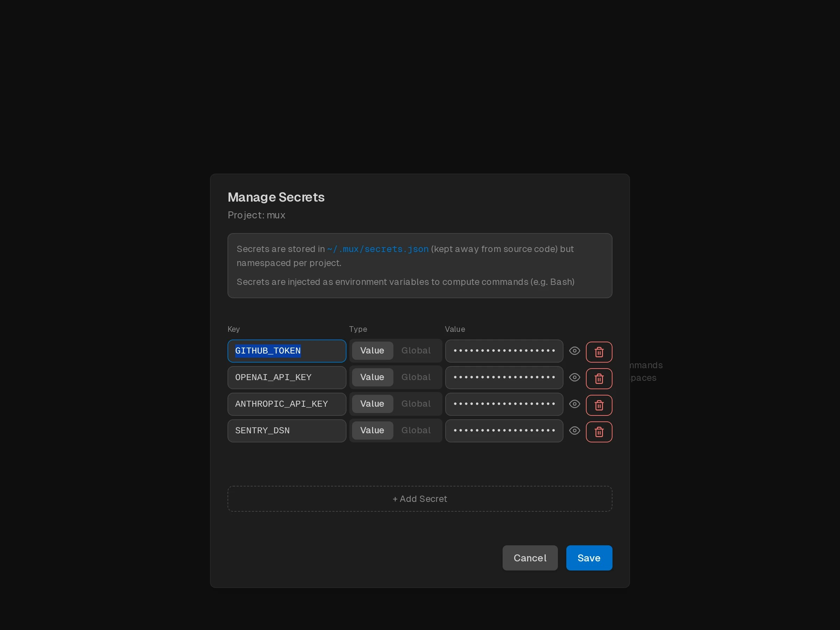Delete the GITHUB_TOKEN secret row
The width and height of the screenshot is (840, 630).
(x=599, y=352)
